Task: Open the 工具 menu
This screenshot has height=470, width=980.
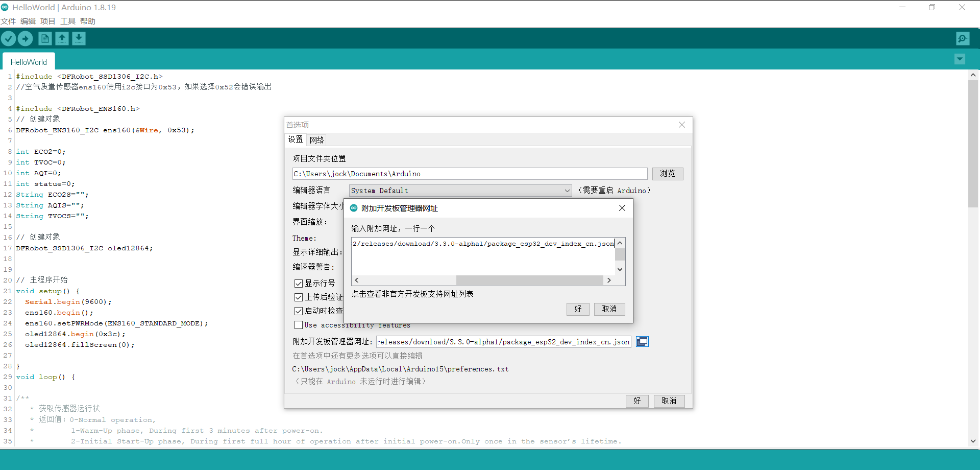Action: [x=67, y=21]
